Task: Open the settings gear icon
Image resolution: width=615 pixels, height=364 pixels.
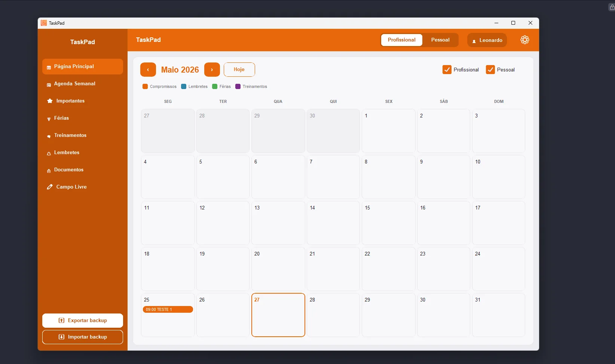Action: (525, 40)
